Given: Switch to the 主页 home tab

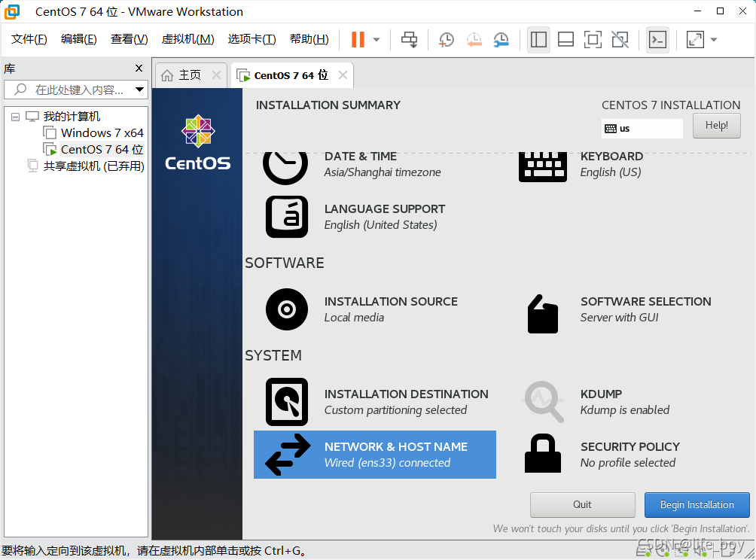Looking at the screenshot, I should click(190, 75).
